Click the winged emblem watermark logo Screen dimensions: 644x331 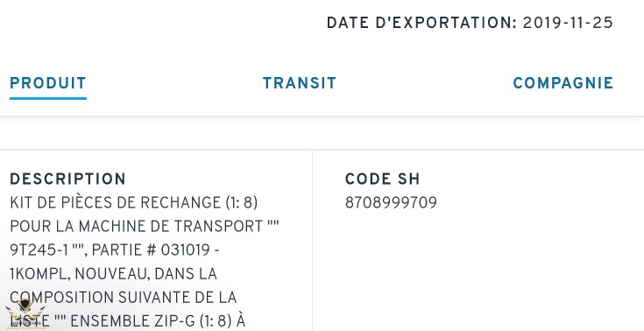click(x=25, y=315)
